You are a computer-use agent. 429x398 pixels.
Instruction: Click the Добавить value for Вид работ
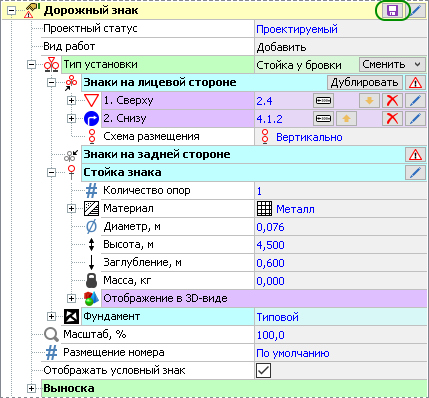[281, 47]
